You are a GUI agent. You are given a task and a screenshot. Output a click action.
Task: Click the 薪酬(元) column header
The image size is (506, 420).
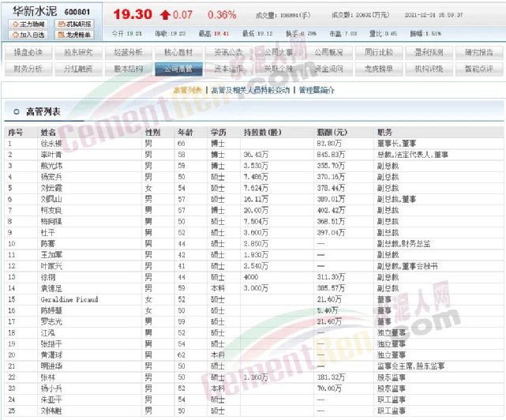pos(331,133)
